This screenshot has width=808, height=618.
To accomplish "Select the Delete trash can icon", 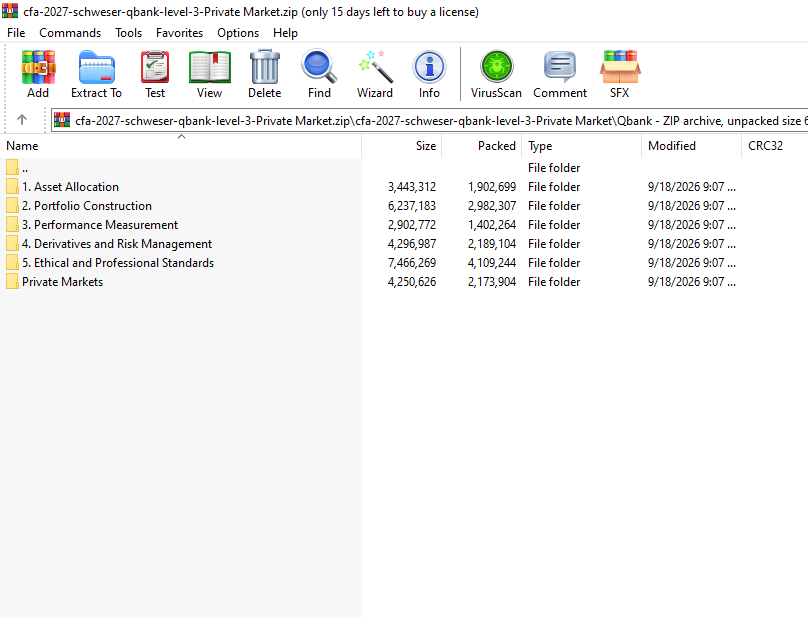I will [264, 74].
